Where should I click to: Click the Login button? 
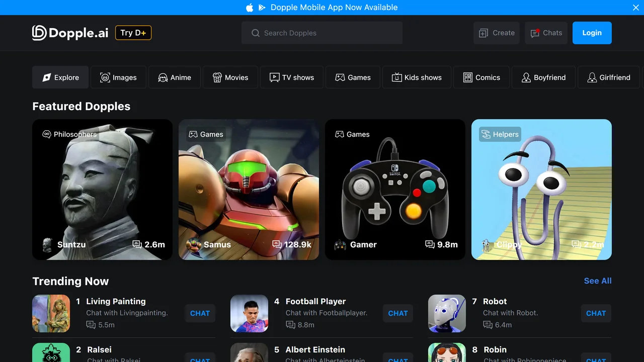[x=592, y=33]
